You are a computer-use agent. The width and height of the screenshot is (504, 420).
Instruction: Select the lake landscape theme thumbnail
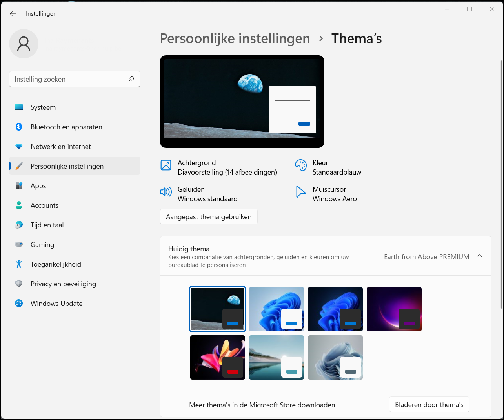pyautogui.click(x=277, y=357)
